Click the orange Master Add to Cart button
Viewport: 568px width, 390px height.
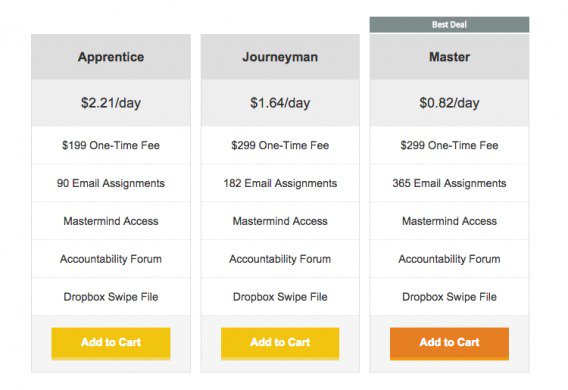click(x=449, y=343)
